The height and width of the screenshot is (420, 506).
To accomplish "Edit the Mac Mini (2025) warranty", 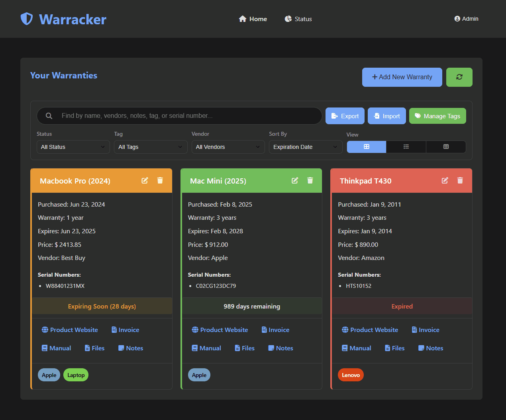I will click(295, 180).
